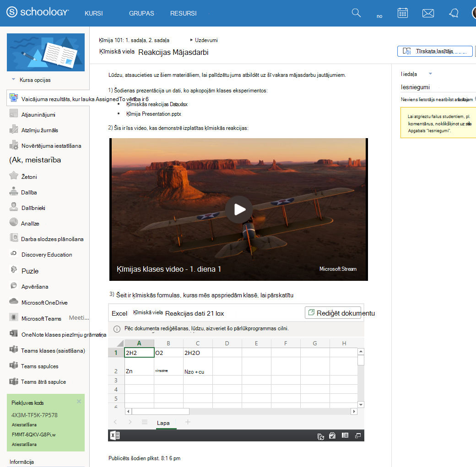
Task: Open Žetoni star icon
Action: [x=14, y=176]
